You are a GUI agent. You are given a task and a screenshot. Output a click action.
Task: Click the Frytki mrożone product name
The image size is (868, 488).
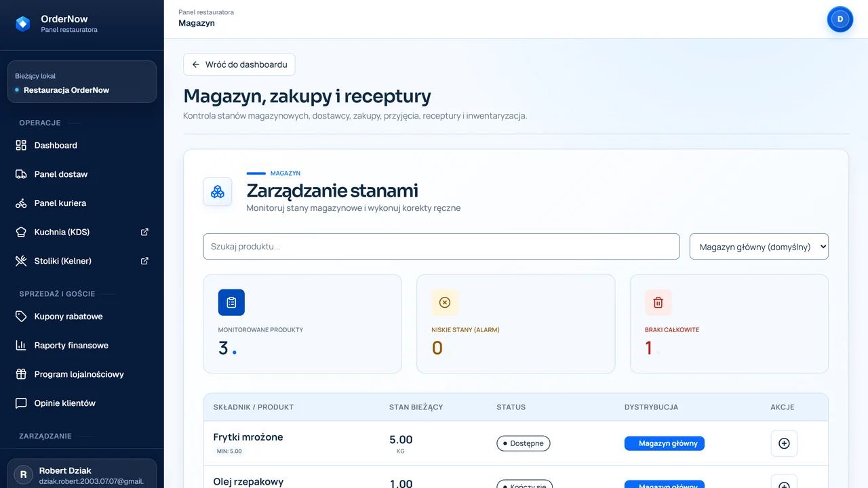tap(248, 437)
